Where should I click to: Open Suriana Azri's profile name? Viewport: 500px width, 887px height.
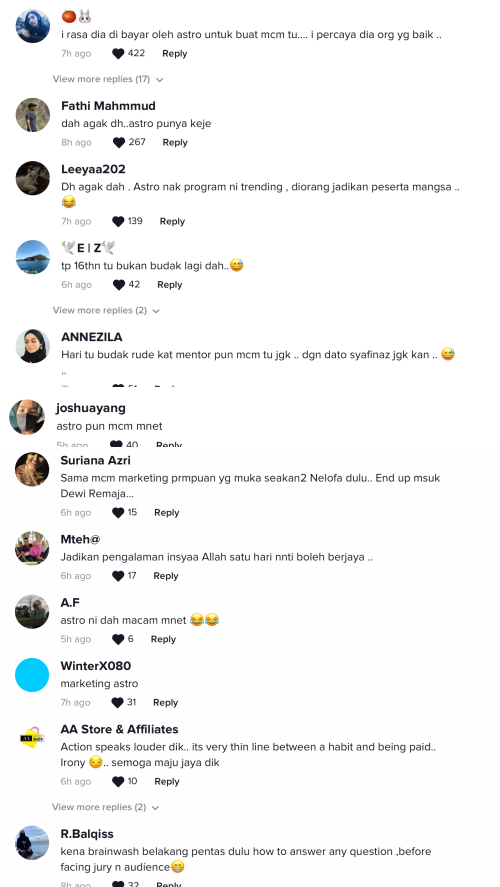point(96,460)
